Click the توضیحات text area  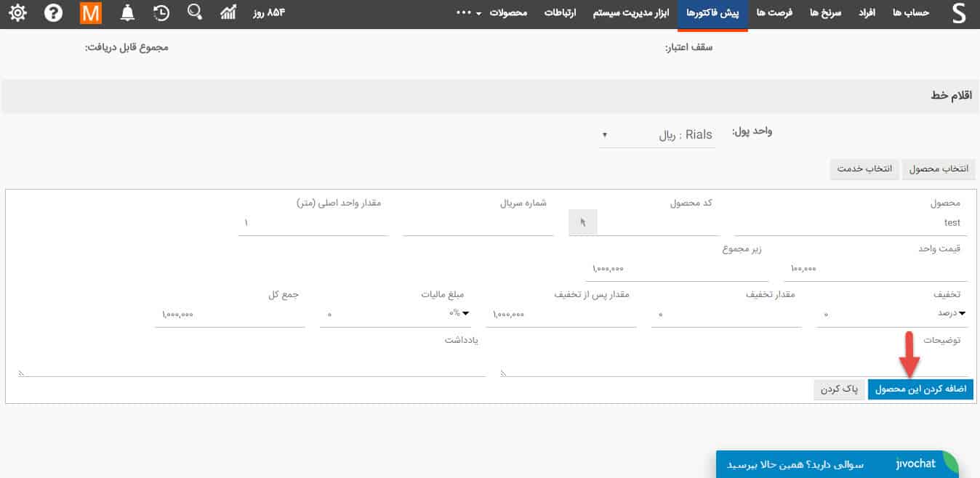click(735, 362)
